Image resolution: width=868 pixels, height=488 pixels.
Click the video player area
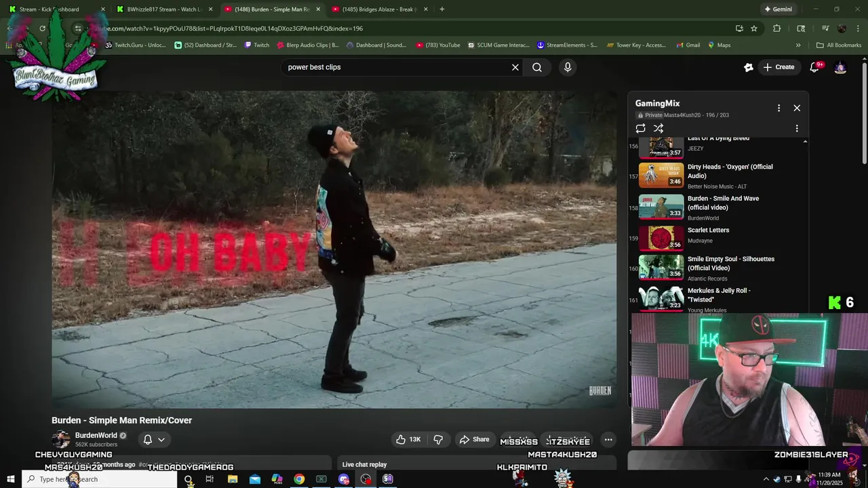pyautogui.click(x=334, y=249)
